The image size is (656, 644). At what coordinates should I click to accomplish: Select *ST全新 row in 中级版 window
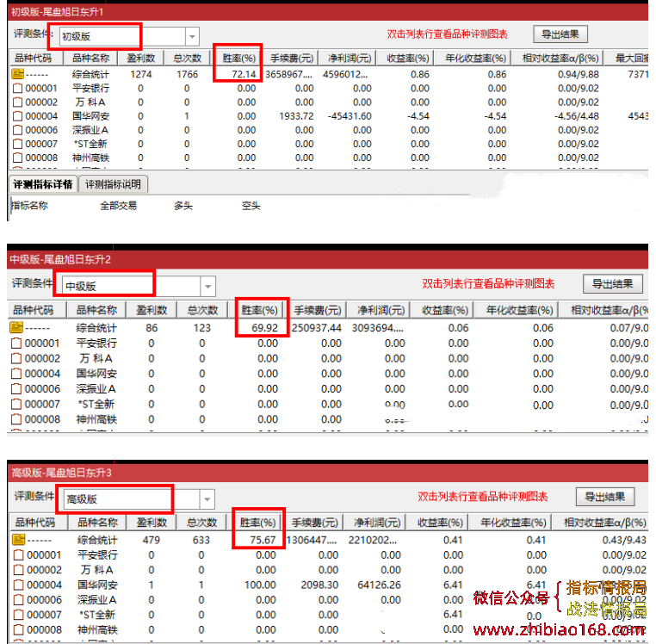click(328, 404)
